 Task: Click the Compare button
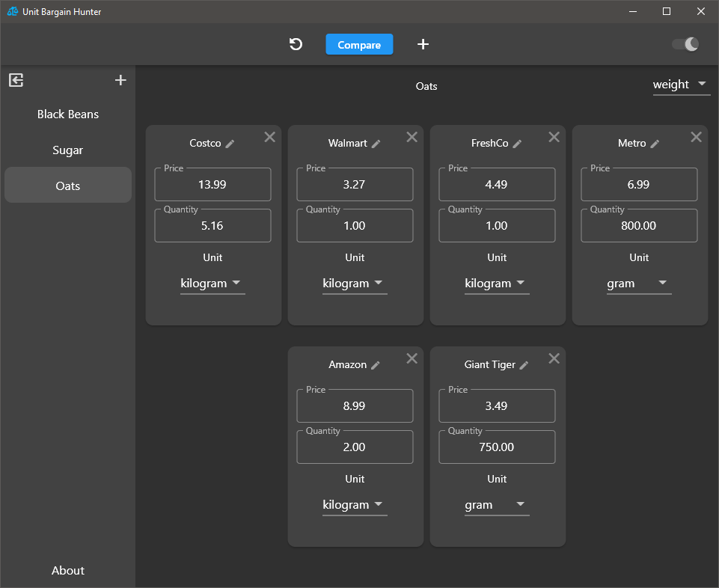tap(359, 44)
